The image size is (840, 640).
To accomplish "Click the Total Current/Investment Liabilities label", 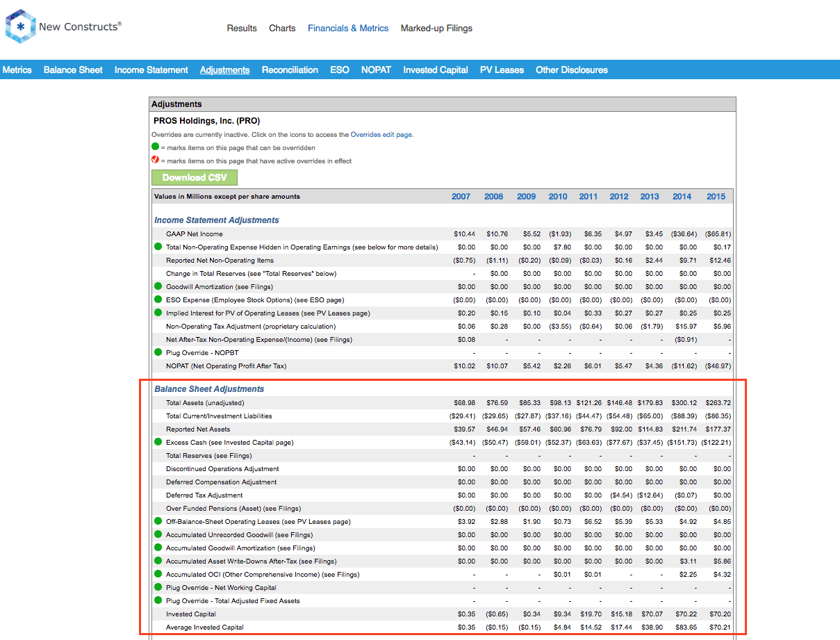I will coord(219,416).
